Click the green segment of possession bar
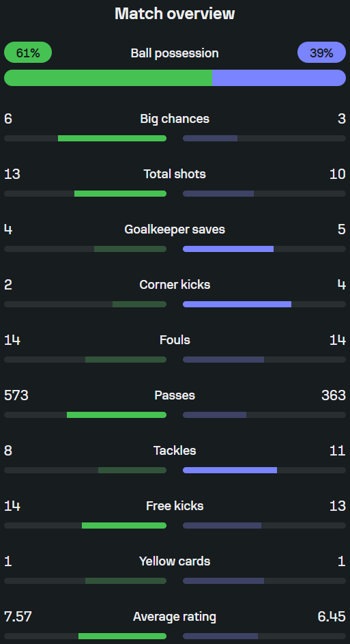This screenshot has width=350, height=644. tap(108, 78)
